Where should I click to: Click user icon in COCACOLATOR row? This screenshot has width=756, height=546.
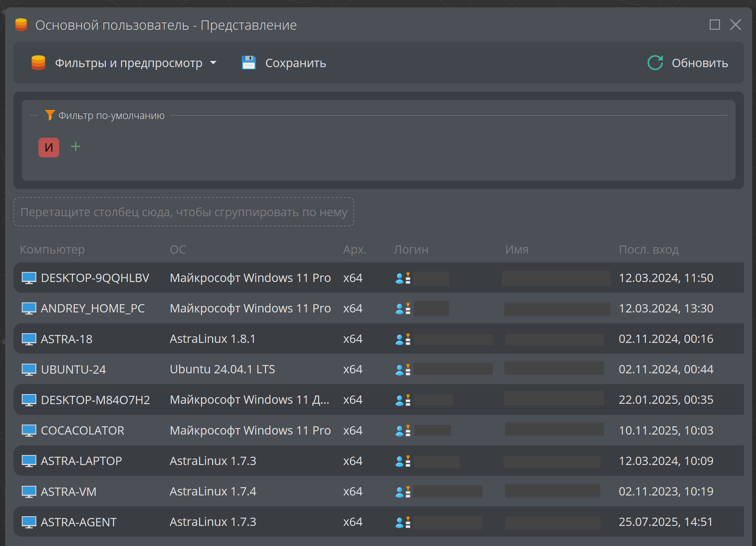(x=403, y=430)
